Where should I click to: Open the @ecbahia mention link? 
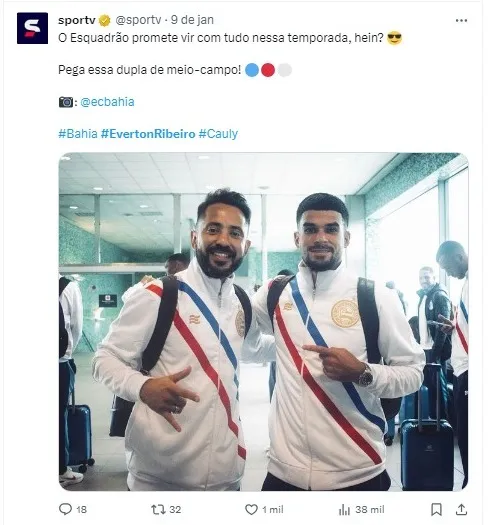coord(107,102)
